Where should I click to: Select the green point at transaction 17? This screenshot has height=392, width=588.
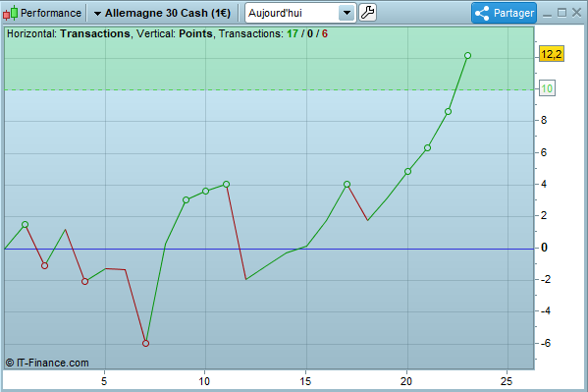coord(347,184)
